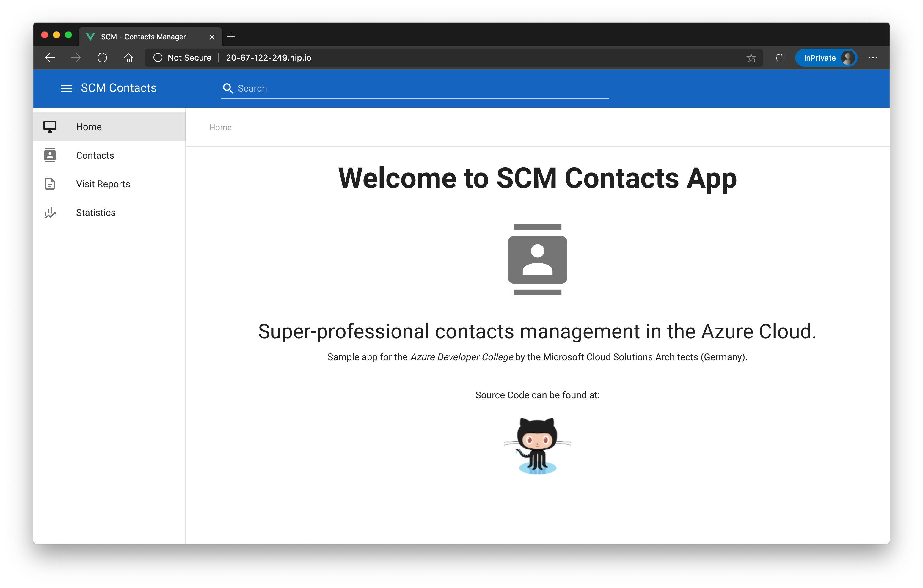Image resolution: width=923 pixels, height=588 pixels.
Task: Focus the Search input field
Action: point(422,89)
